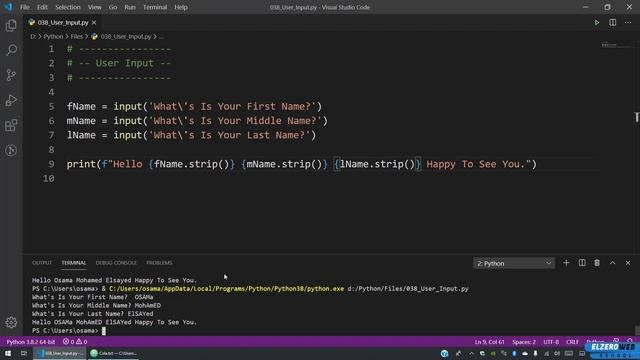Click on 'fName' variable on line 5
This screenshot has height=360, width=640.
(x=81, y=107)
